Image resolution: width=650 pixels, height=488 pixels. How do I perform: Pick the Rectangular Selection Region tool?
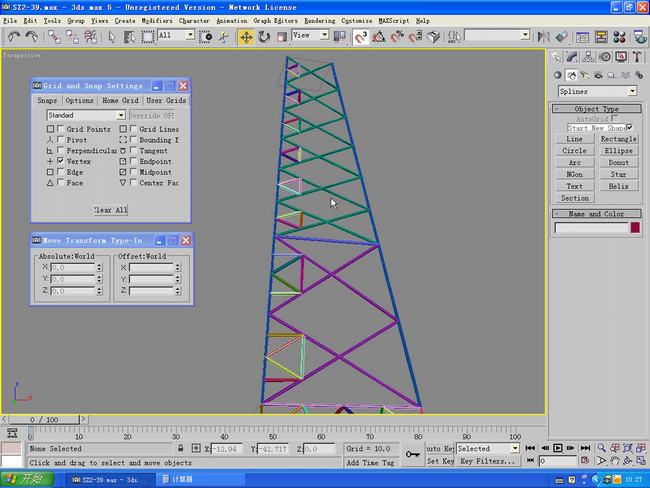(x=147, y=37)
